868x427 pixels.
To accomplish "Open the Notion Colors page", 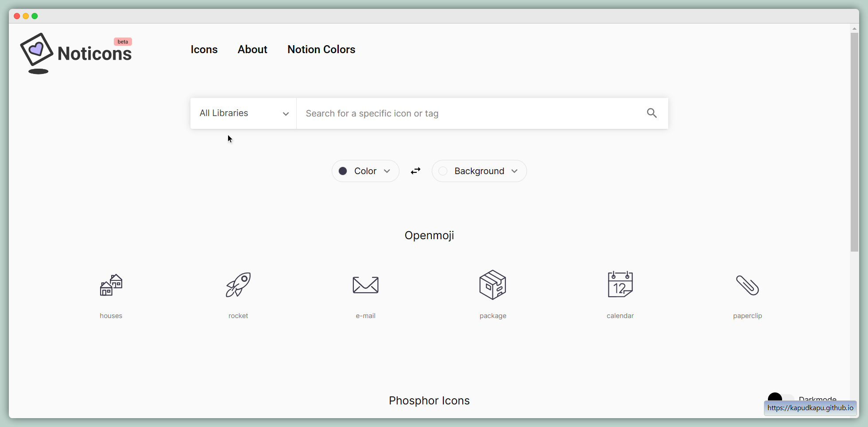I will [x=321, y=49].
